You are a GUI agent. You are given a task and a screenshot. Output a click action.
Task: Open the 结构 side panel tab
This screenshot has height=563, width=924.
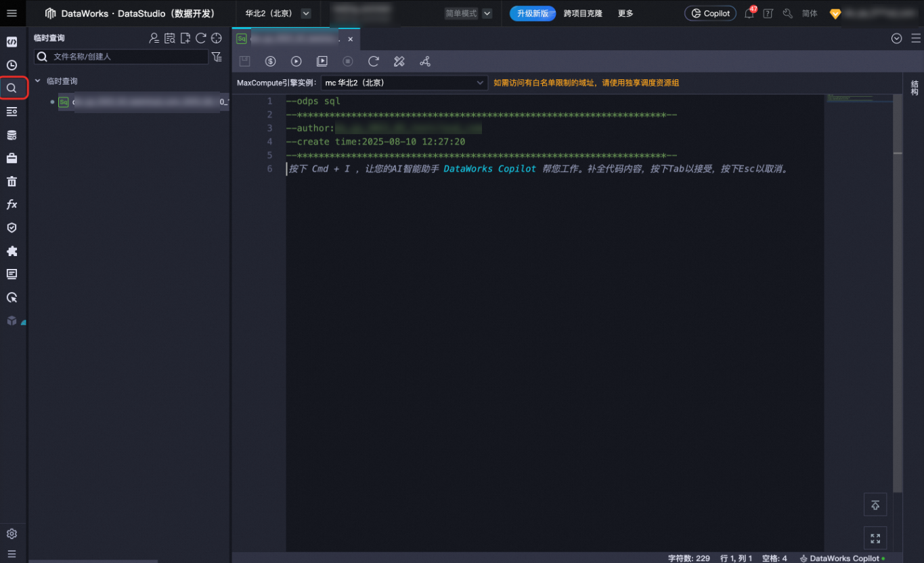pos(915,88)
